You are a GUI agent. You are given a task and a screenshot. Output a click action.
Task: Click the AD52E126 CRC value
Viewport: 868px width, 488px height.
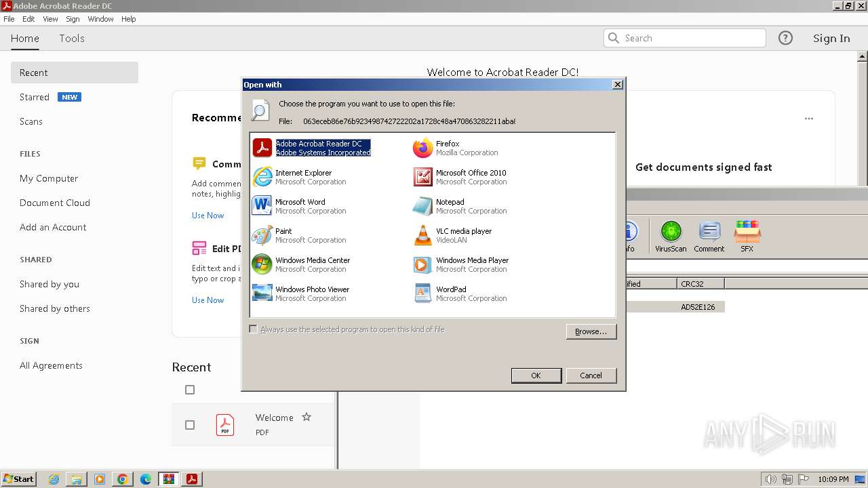pyautogui.click(x=698, y=307)
